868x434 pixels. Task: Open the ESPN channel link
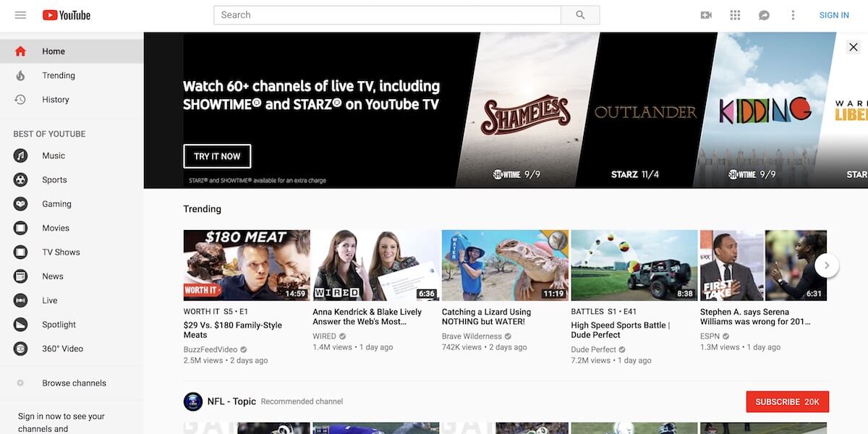click(x=710, y=336)
